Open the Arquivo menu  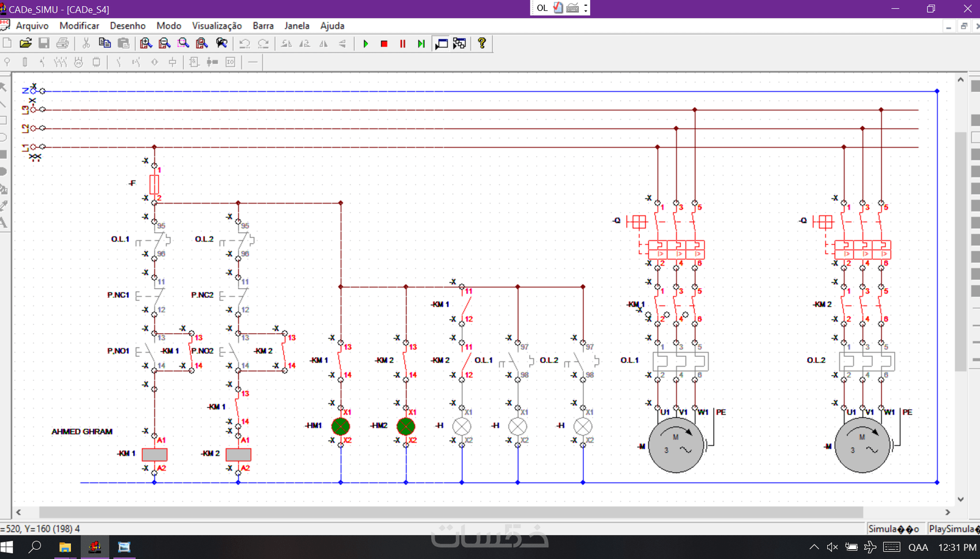click(x=32, y=26)
